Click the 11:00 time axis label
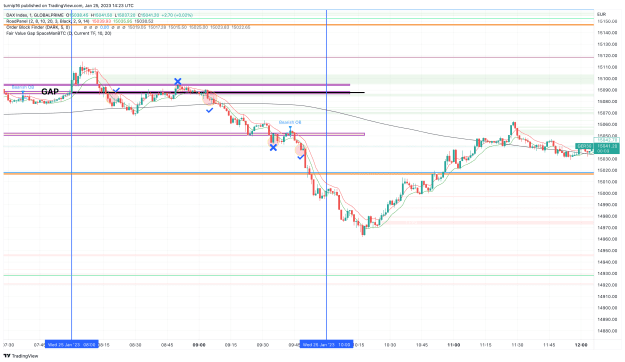The width and height of the screenshot is (625, 362). click(x=454, y=345)
